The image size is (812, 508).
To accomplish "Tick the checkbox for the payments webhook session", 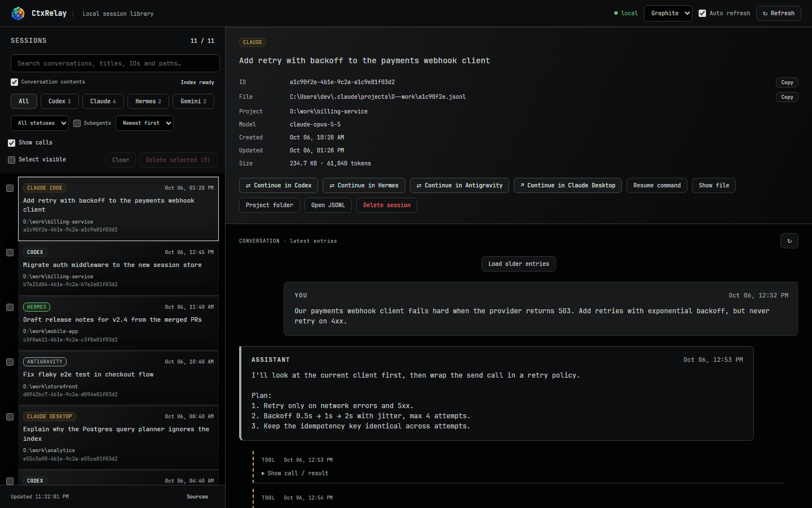I will (10, 188).
